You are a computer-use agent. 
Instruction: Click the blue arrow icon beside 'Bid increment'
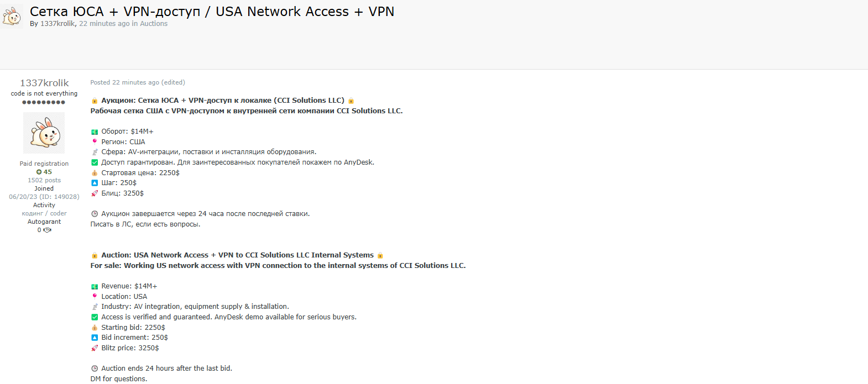pyautogui.click(x=95, y=338)
